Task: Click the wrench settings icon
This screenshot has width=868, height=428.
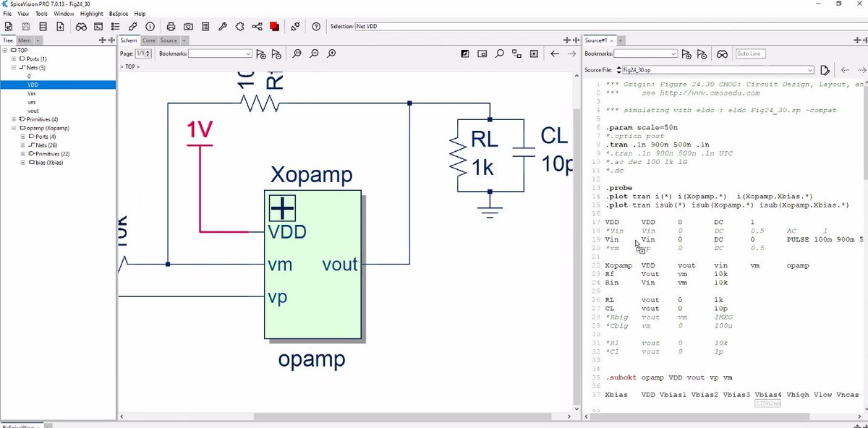Action: 223,26
